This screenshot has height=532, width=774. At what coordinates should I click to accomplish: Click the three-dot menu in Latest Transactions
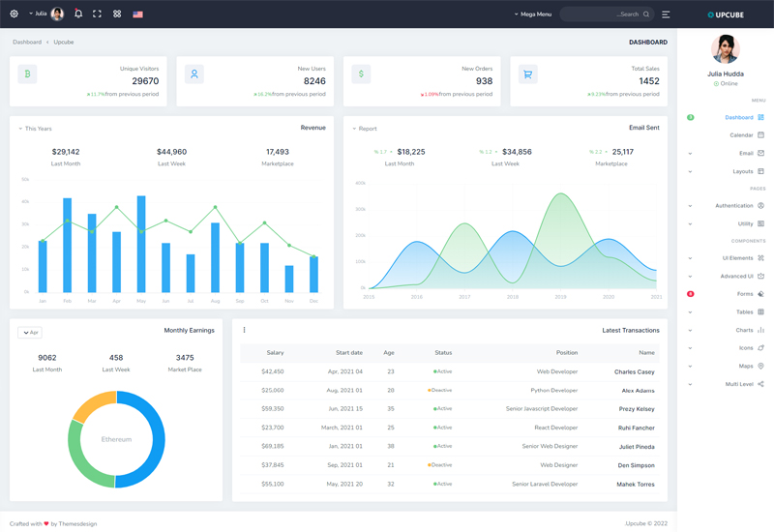tap(244, 330)
